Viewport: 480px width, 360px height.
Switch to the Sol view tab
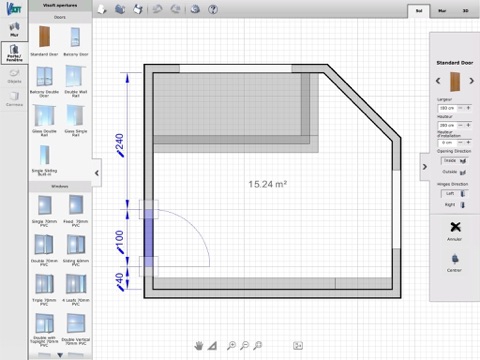419,11
